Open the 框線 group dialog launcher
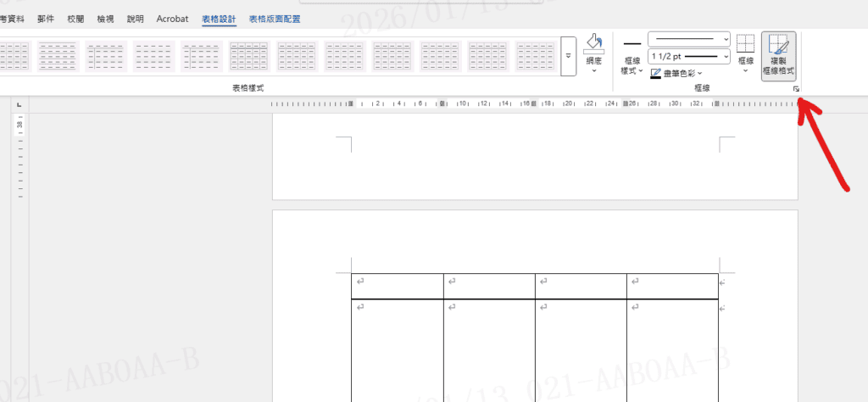Viewport: 868px width, 402px height. click(796, 89)
